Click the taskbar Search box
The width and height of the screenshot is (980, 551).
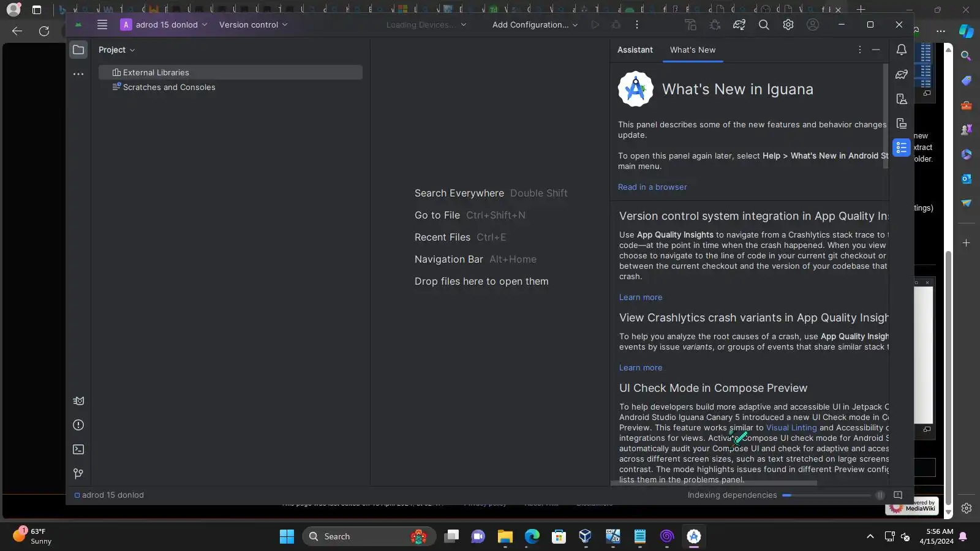[369, 536]
